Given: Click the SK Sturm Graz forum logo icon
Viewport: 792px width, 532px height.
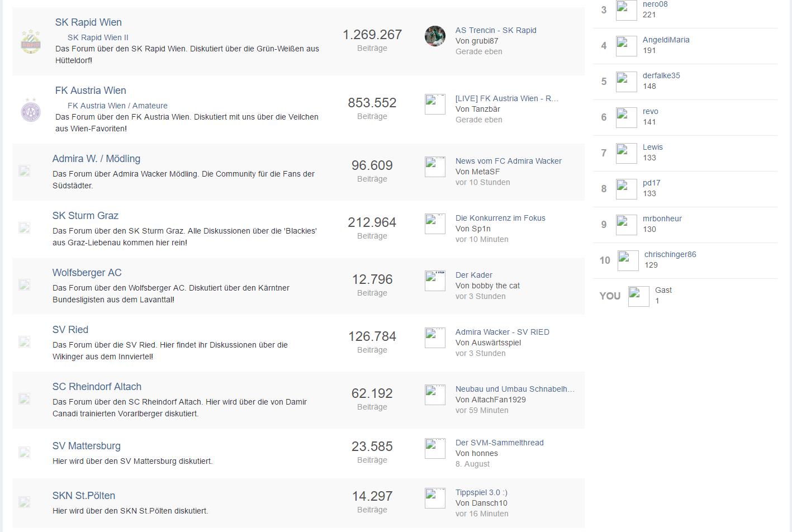Looking at the screenshot, I should tap(24, 228).
